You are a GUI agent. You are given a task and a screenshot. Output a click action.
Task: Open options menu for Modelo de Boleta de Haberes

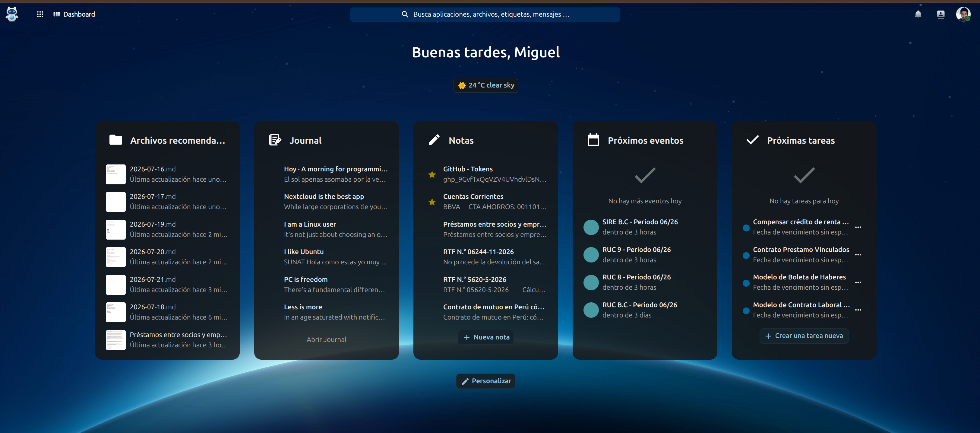point(858,282)
